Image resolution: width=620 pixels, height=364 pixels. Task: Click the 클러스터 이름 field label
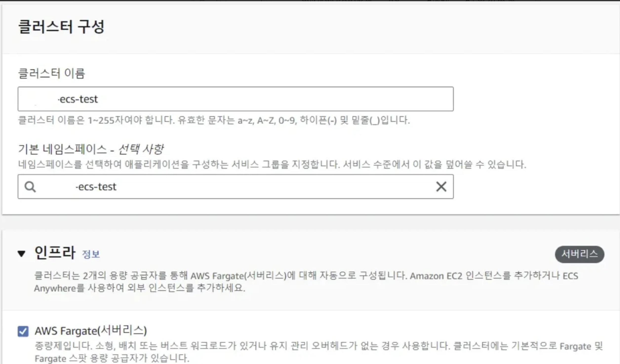pyautogui.click(x=52, y=73)
